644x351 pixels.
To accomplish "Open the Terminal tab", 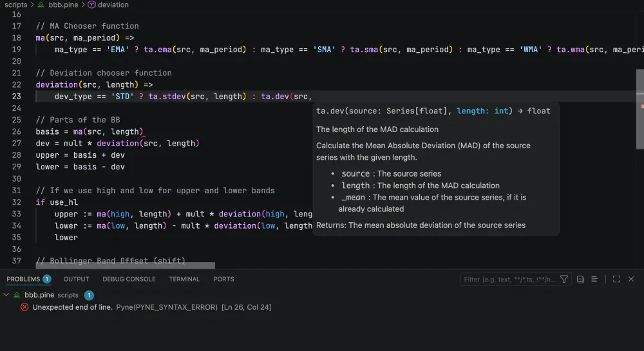I will tap(184, 279).
